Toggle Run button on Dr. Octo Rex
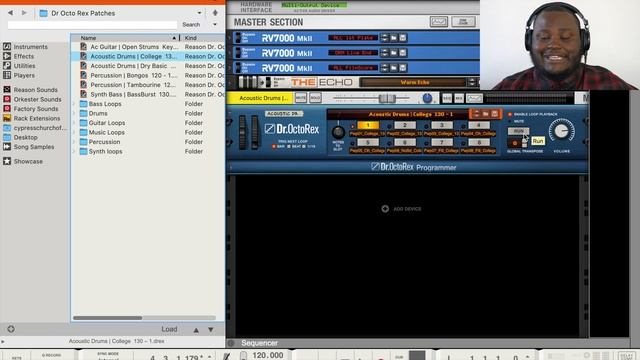This screenshot has height=360, width=640. click(518, 131)
